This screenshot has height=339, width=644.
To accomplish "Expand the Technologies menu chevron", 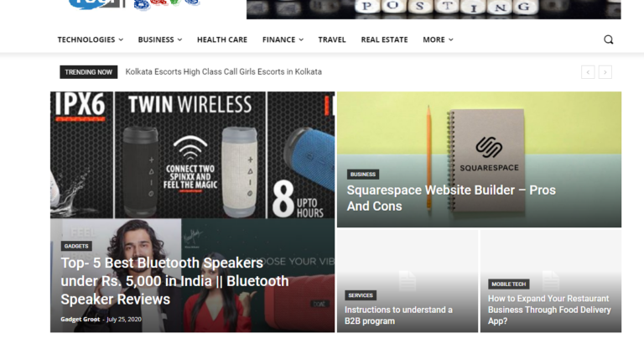I will (121, 40).
